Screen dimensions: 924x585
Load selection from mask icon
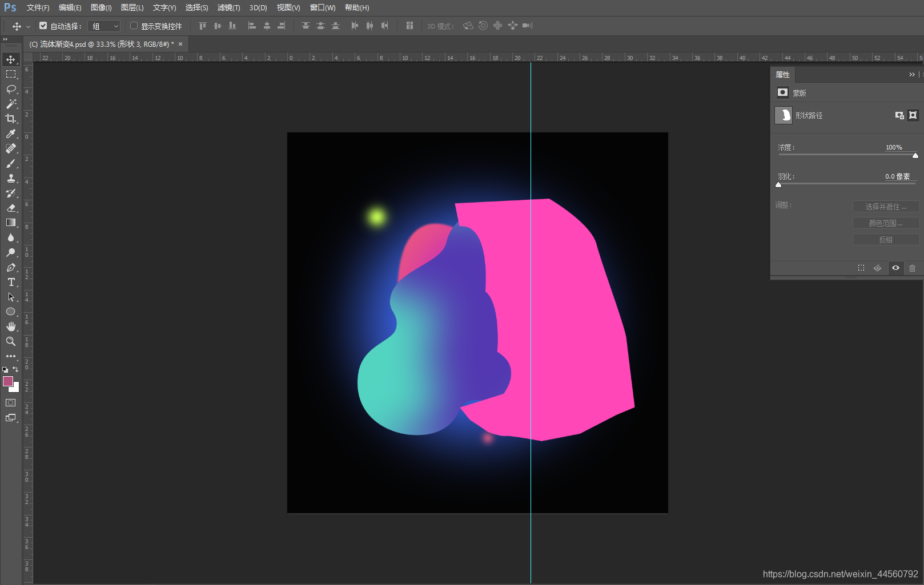(861, 268)
